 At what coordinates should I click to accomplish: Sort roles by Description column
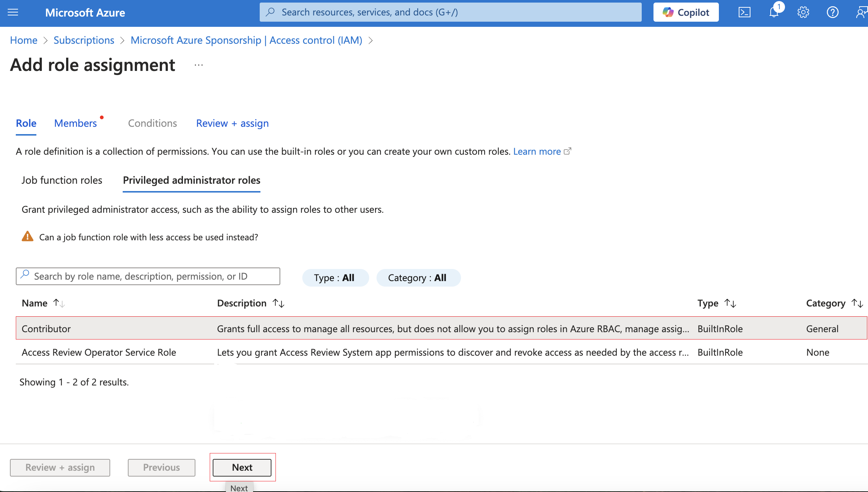278,303
